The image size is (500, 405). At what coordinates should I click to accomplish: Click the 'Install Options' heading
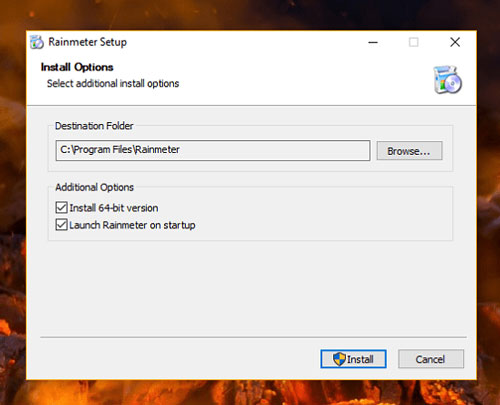77,67
